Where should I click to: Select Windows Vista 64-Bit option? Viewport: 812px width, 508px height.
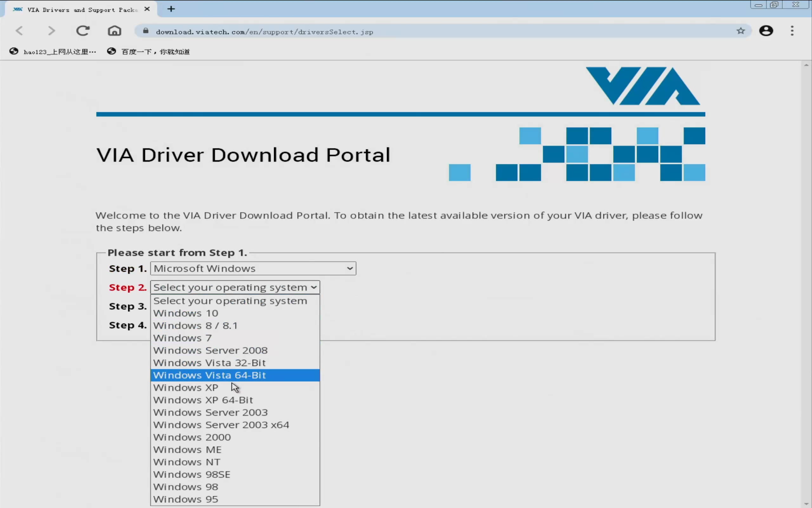pyautogui.click(x=235, y=376)
